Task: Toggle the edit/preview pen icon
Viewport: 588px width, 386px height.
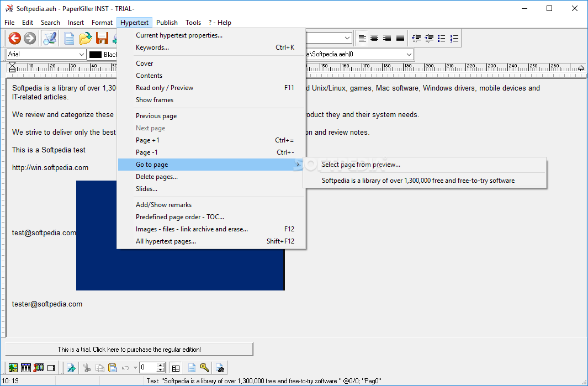Action: click(50, 38)
